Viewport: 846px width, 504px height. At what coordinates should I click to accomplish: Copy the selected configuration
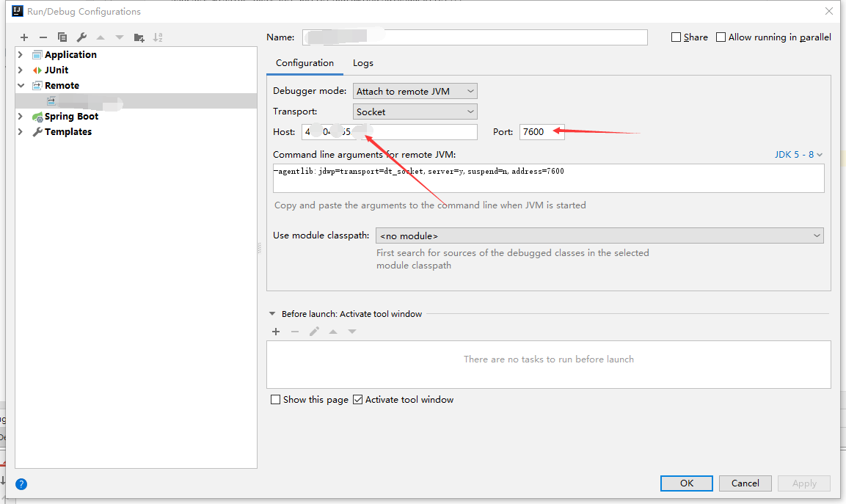pos(62,37)
